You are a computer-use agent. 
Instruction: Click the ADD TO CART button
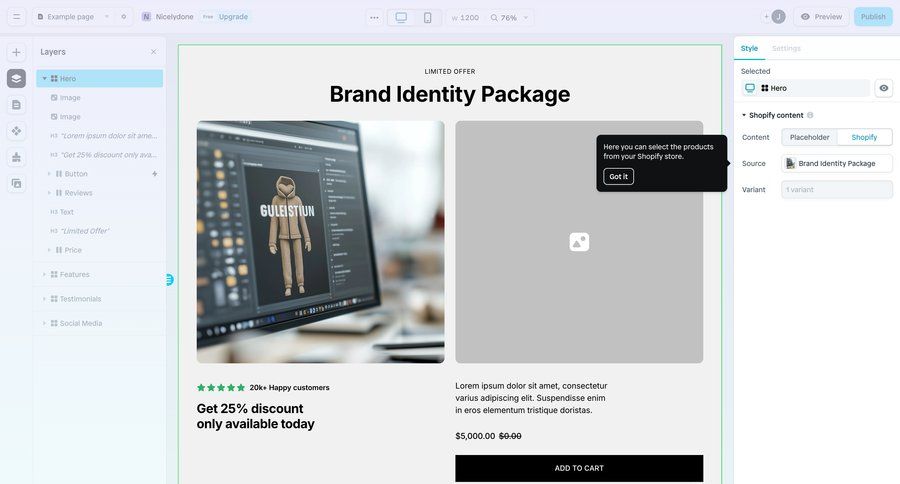click(x=579, y=468)
